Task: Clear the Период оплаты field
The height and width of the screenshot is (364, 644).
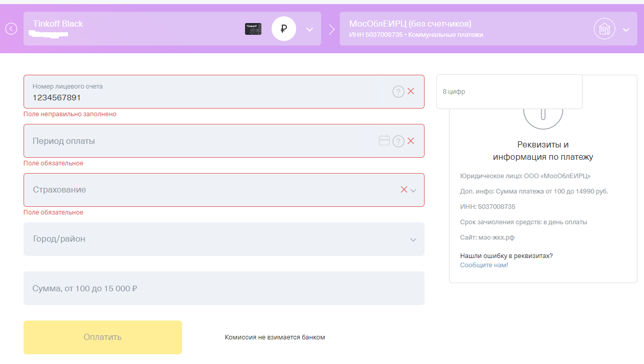Action: point(411,141)
